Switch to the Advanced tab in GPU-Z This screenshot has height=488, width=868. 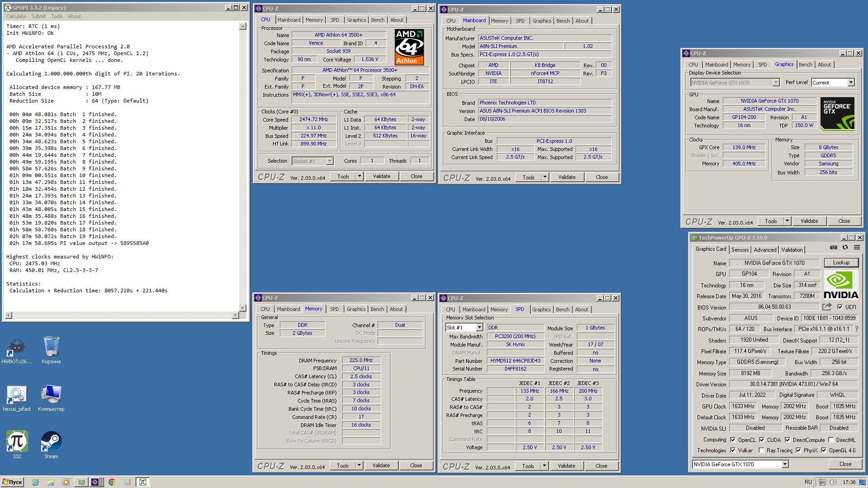coord(765,250)
